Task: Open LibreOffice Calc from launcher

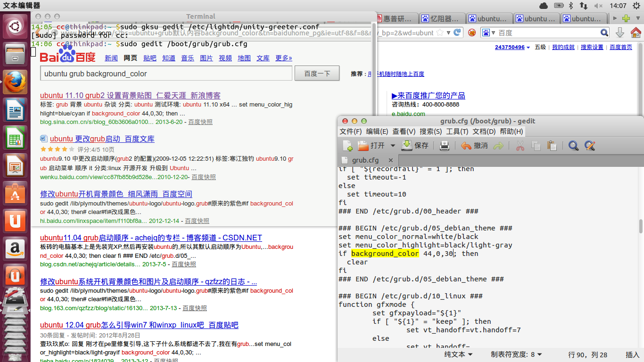Action: pyautogui.click(x=16, y=137)
